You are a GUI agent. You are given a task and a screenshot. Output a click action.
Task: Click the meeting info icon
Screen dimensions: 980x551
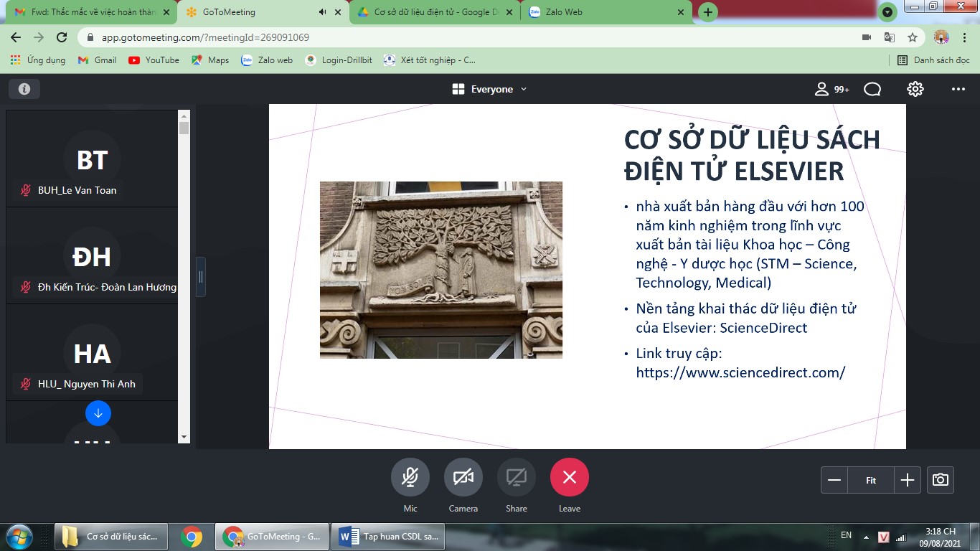point(24,89)
